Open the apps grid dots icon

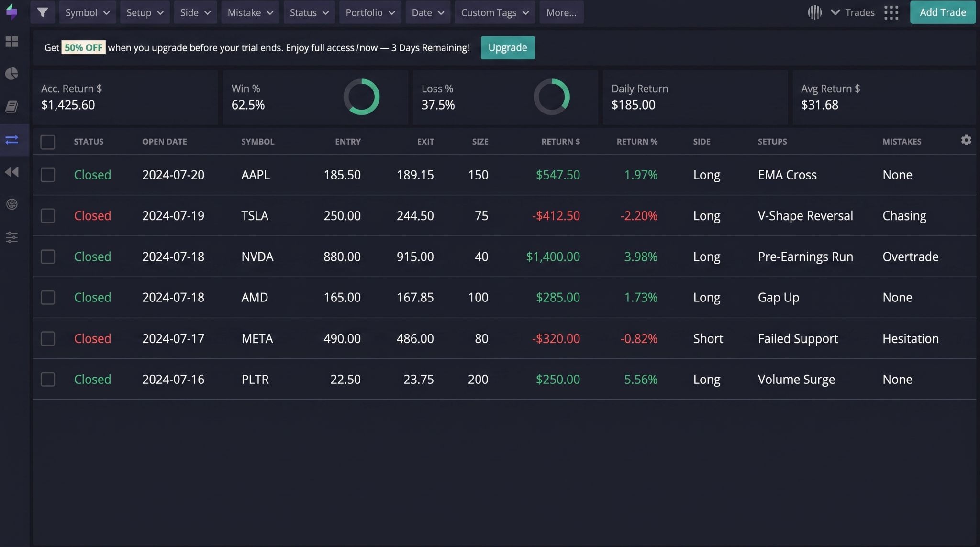click(x=891, y=12)
